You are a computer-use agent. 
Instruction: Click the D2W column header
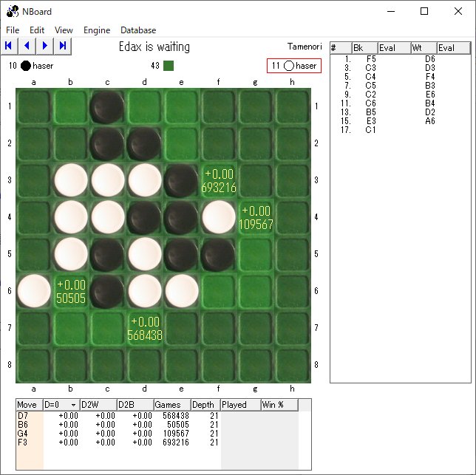[98, 405]
